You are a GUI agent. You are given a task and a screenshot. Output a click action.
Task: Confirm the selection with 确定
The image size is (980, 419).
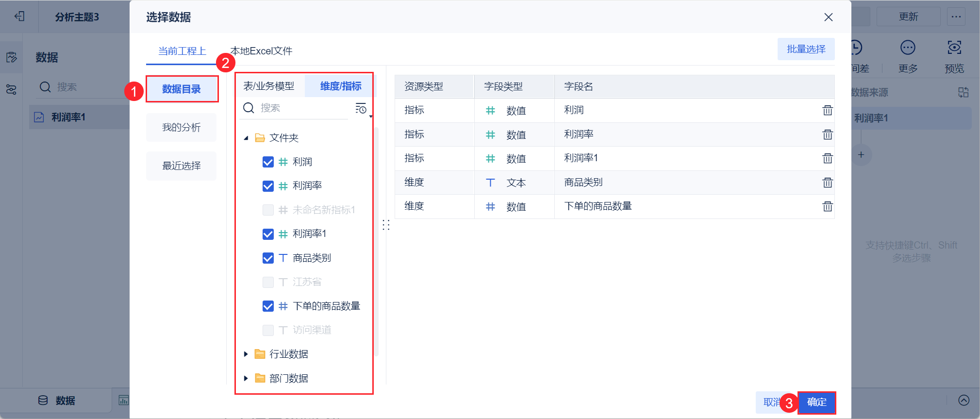pos(816,402)
